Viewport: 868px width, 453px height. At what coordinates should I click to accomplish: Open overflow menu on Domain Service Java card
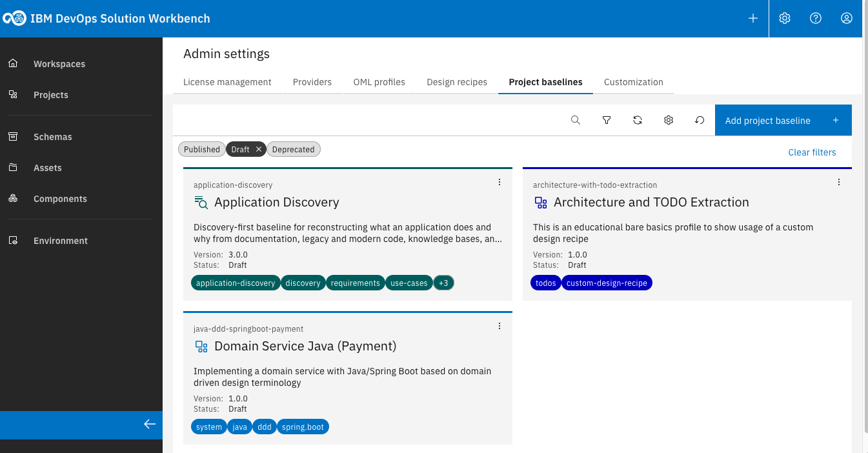click(500, 326)
